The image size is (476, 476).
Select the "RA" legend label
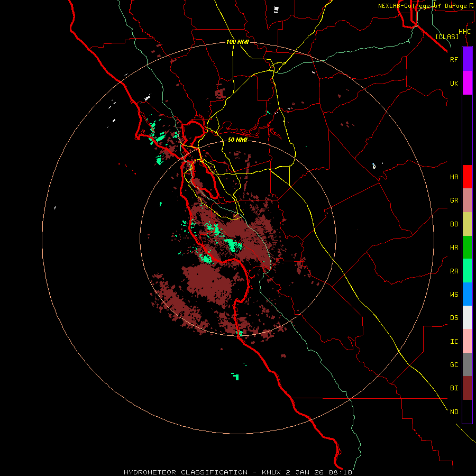point(454,271)
